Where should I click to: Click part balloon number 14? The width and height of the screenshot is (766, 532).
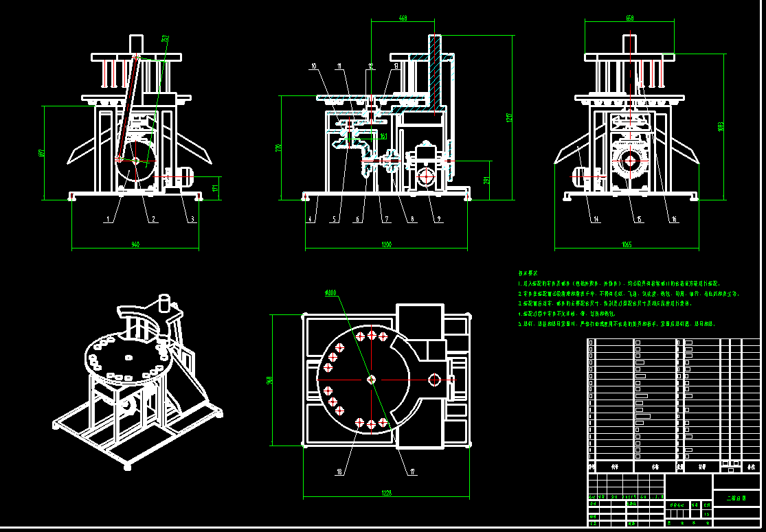596,220
